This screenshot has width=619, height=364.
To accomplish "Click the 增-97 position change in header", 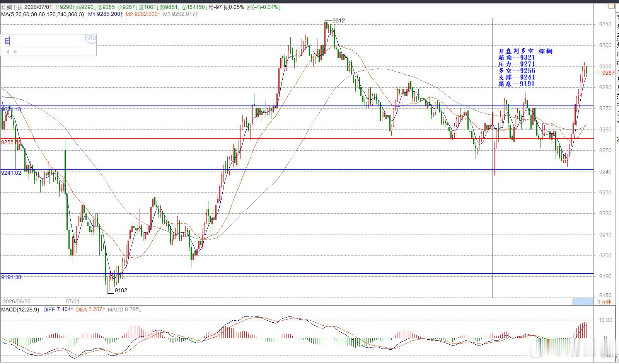I will tap(216, 7).
